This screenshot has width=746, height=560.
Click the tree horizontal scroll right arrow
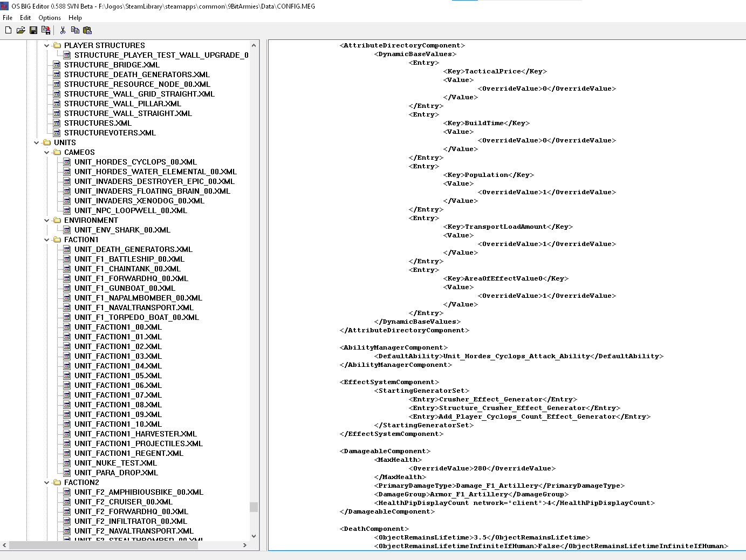coord(245,545)
